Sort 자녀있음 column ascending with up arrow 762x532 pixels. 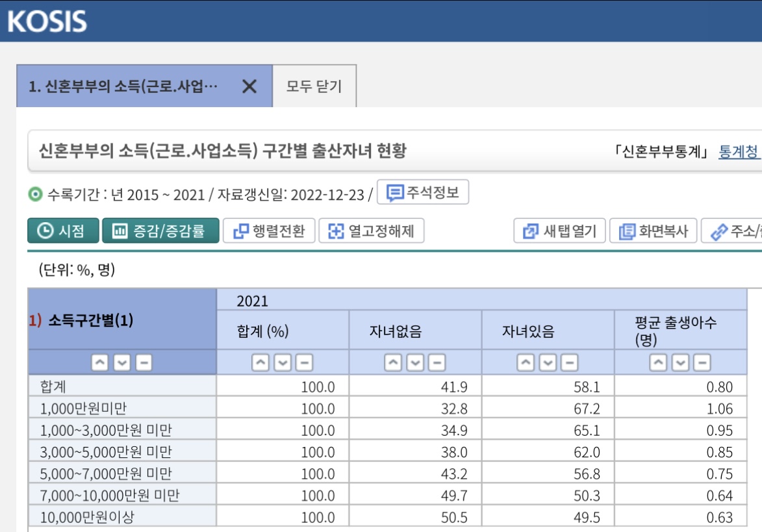[x=526, y=362]
